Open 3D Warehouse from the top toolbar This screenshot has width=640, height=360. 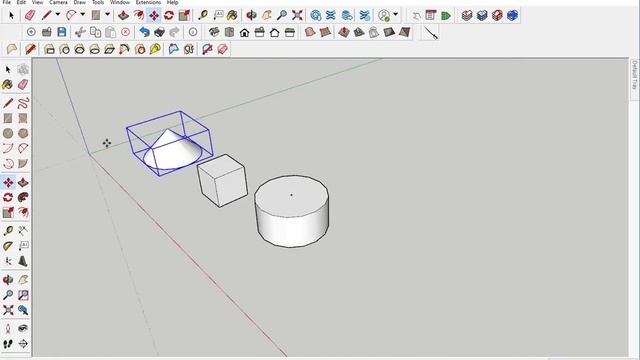316,16
